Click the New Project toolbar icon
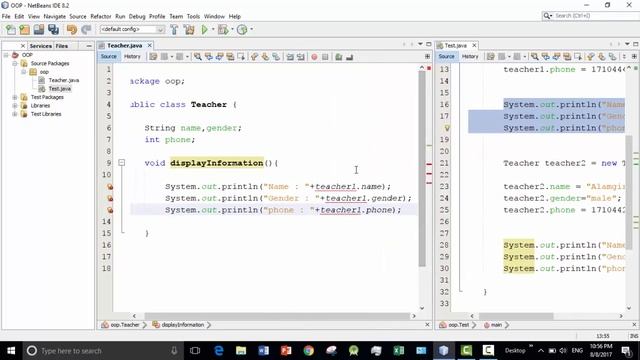The height and width of the screenshot is (360, 640). coord(24,29)
